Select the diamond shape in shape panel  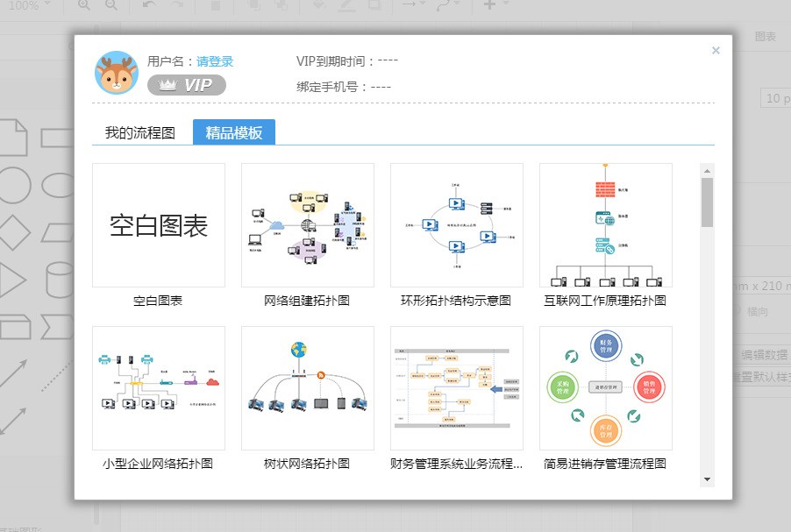pos(14,232)
